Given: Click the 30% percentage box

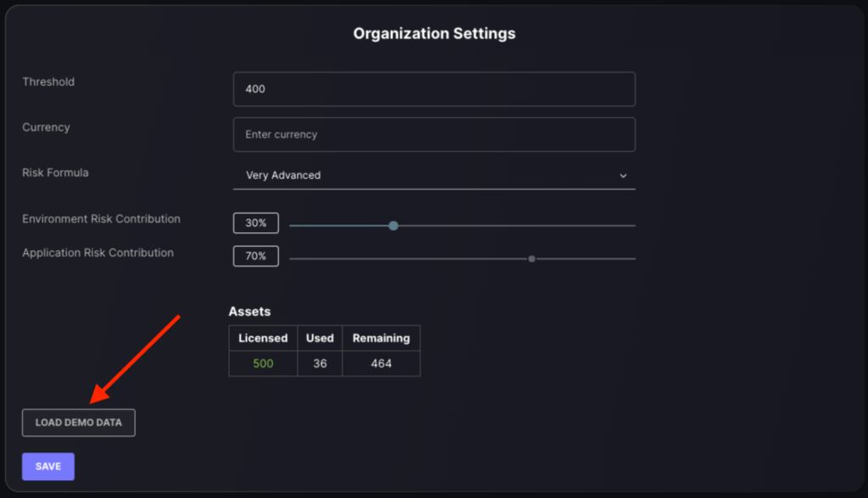Looking at the screenshot, I should pos(256,223).
